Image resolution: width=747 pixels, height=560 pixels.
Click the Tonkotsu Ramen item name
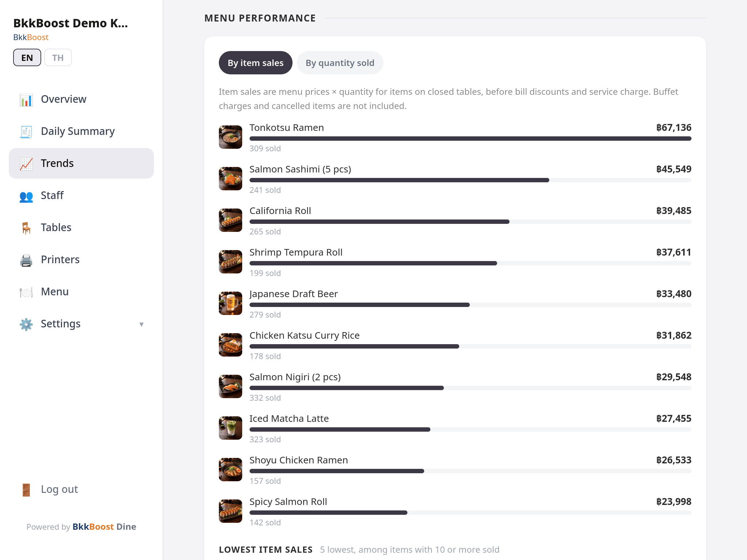pos(287,128)
